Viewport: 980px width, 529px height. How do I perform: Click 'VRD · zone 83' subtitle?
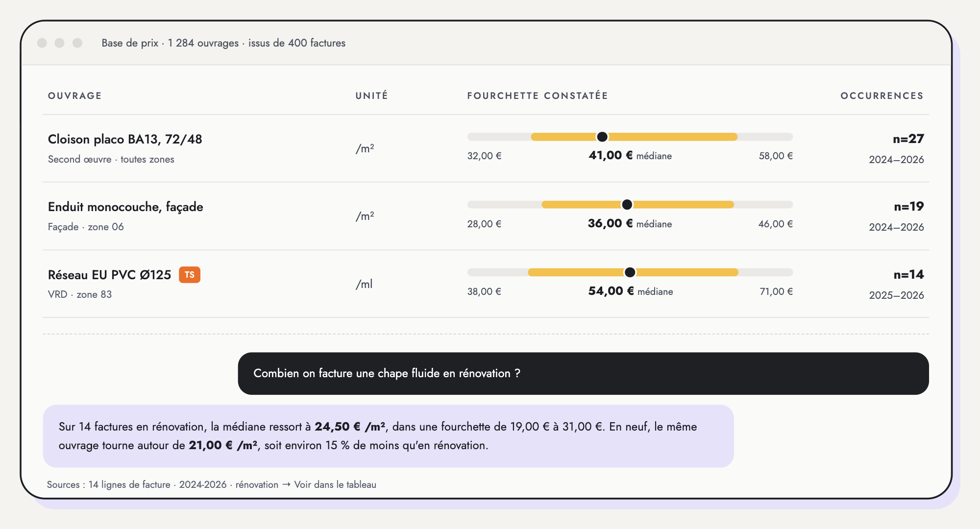click(80, 294)
